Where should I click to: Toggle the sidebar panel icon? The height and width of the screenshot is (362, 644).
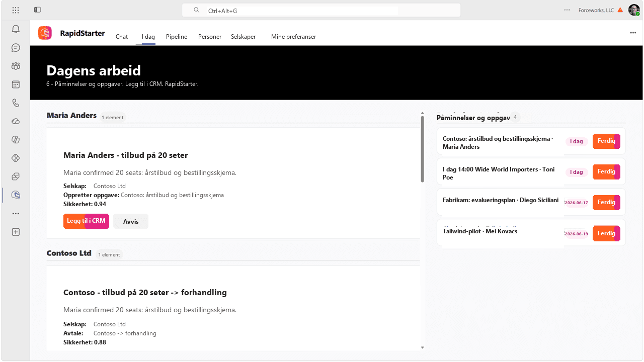tap(37, 10)
